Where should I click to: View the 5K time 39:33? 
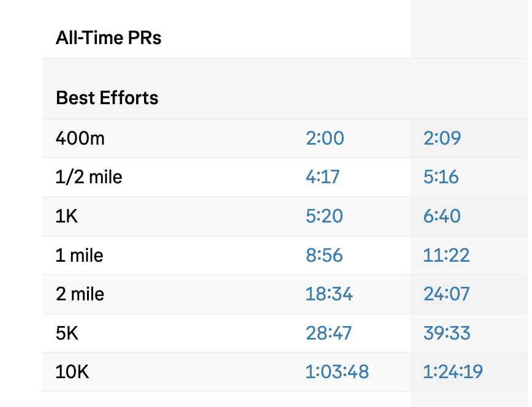[447, 333]
